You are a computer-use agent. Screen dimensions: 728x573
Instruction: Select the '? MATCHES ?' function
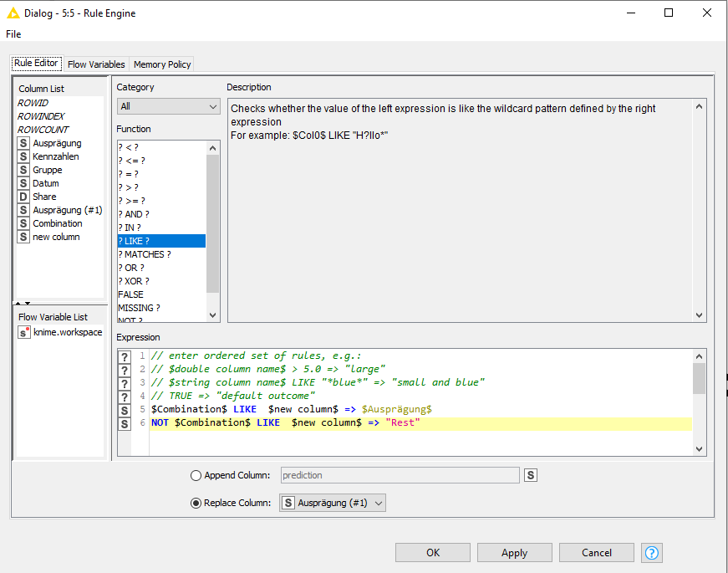[161, 254]
